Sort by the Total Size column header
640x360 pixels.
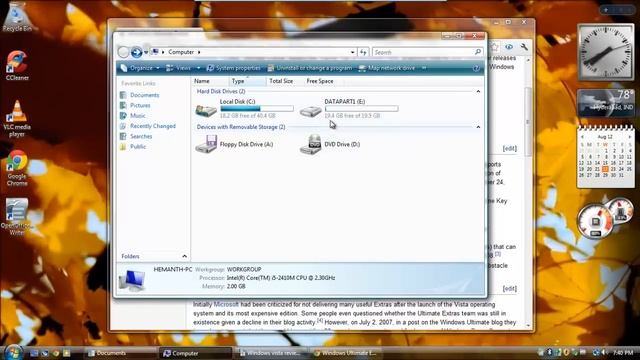[x=284, y=81]
